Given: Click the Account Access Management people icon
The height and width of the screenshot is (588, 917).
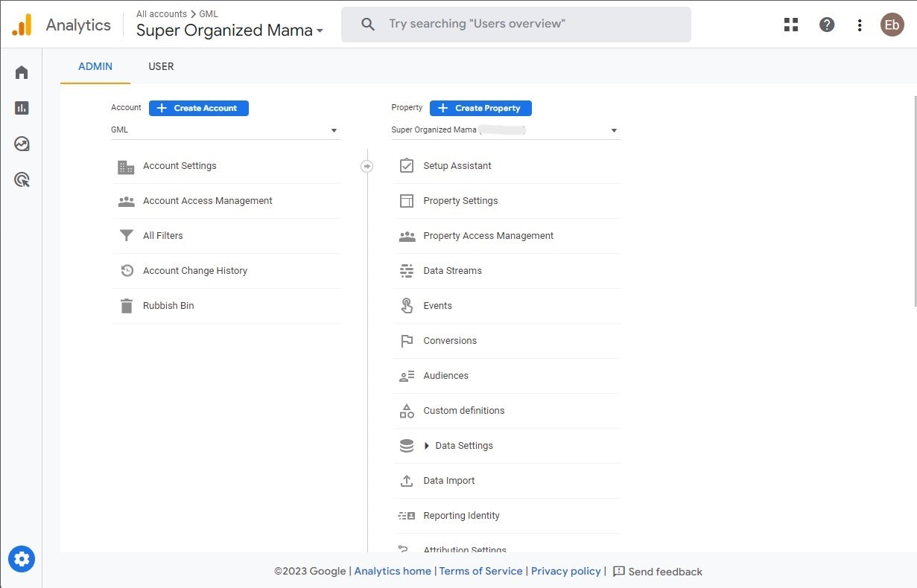Looking at the screenshot, I should point(127,201).
